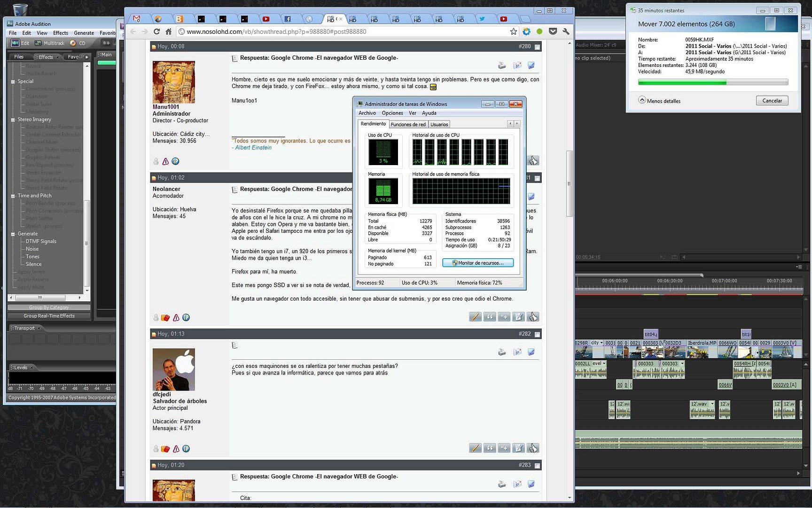Image resolution: width=812 pixels, height=508 pixels.
Task: Click email icon on post #283
Action: 517,484
